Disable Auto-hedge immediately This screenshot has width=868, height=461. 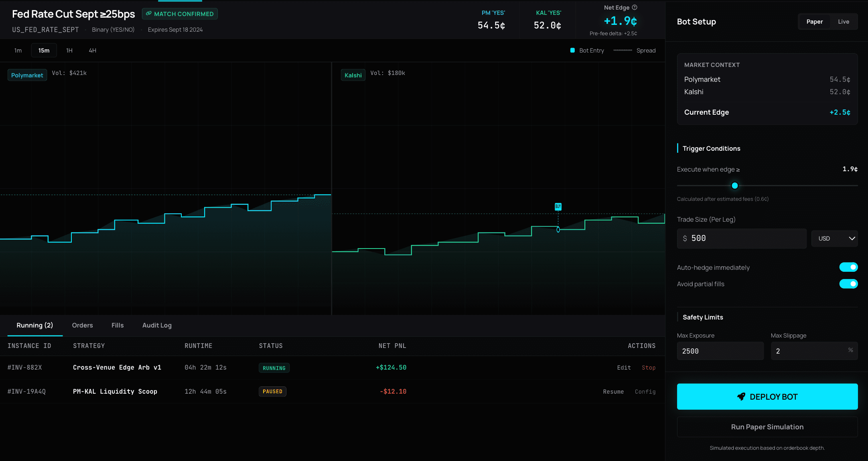click(x=849, y=267)
